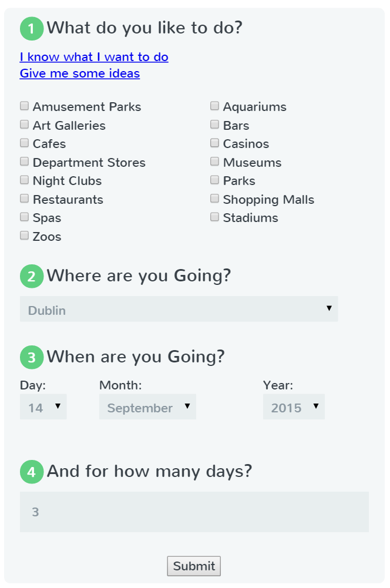Click the number of days input field
The height and width of the screenshot is (588, 390).
(x=194, y=512)
